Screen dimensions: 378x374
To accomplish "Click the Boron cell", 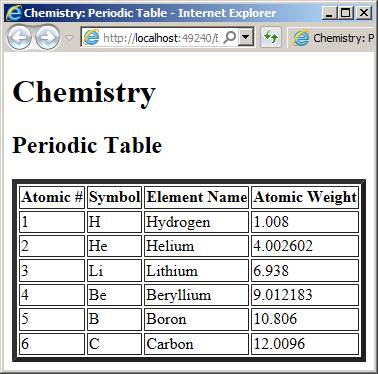I will coord(196,319).
